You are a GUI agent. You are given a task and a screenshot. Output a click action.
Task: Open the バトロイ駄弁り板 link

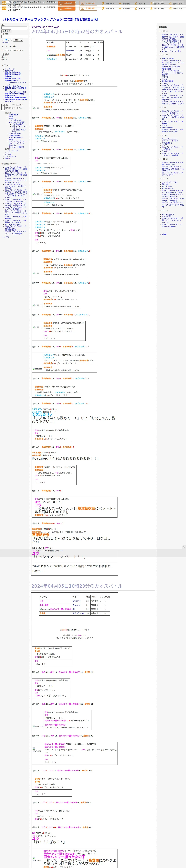pos(15,120)
